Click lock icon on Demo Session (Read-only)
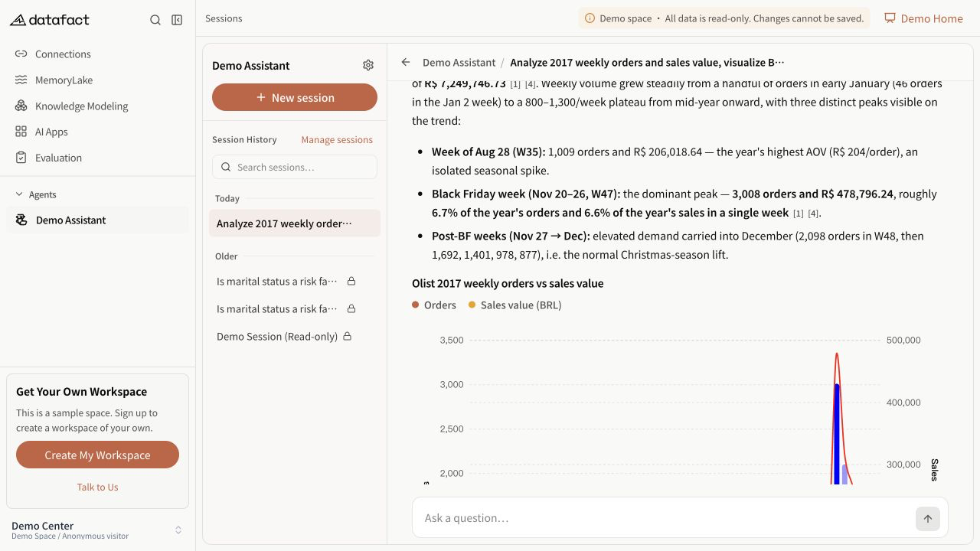This screenshot has height=551, width=980. click(347, 337)
